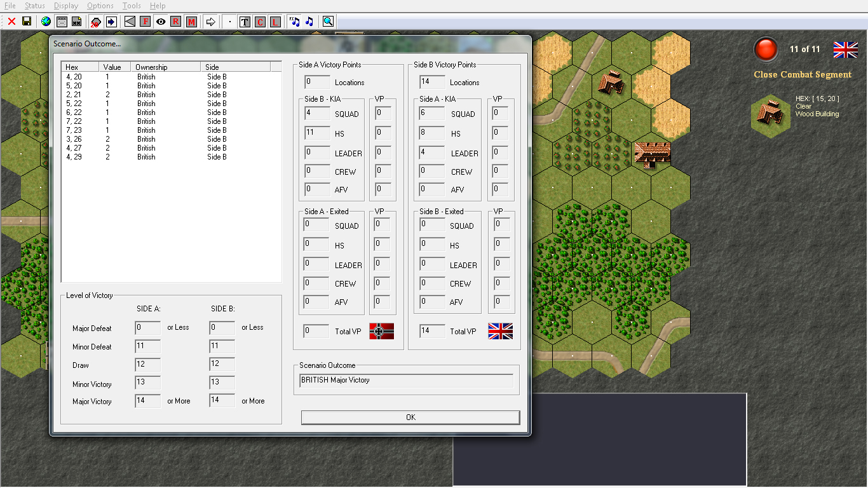Click the Side B Total VP field

click(x=432, y=331)
